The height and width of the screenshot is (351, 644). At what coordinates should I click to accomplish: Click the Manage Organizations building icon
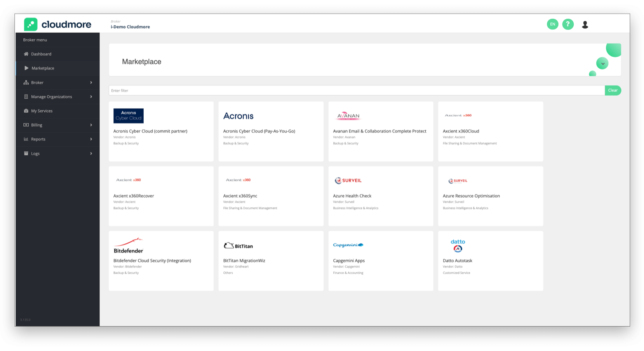[x=26, y=97]
